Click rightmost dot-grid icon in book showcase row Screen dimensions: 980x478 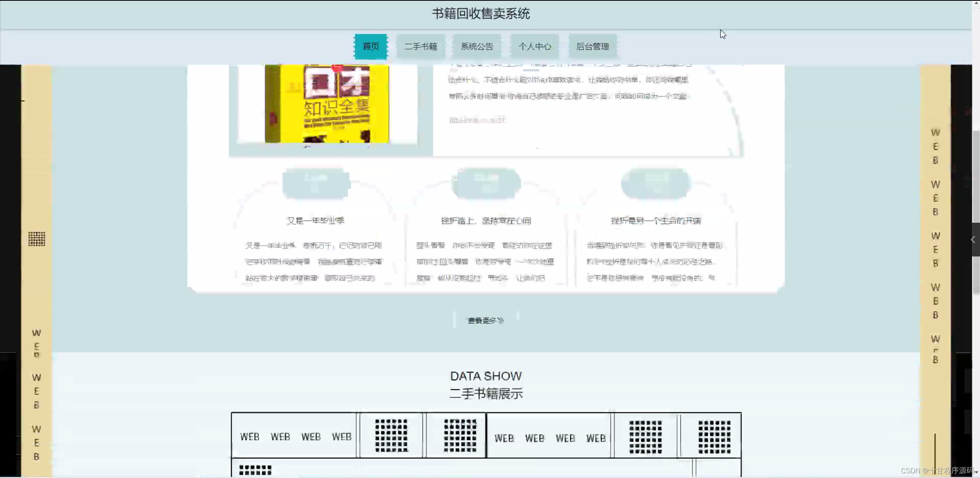tap(714, 437)
